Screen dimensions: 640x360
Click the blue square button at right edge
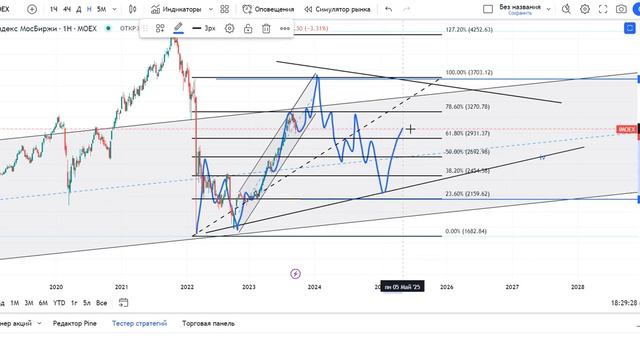(630, 28)
